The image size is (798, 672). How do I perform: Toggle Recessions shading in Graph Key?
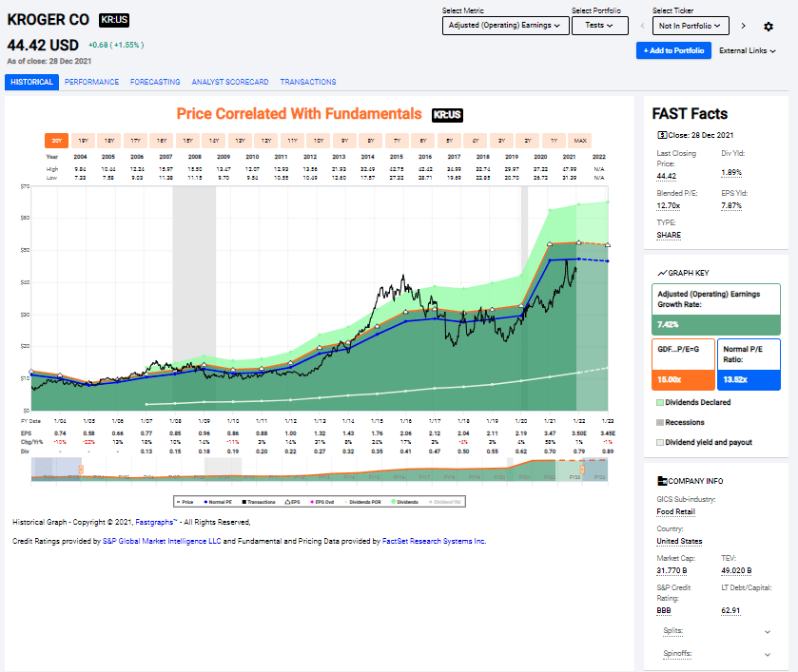pos(680,422)
